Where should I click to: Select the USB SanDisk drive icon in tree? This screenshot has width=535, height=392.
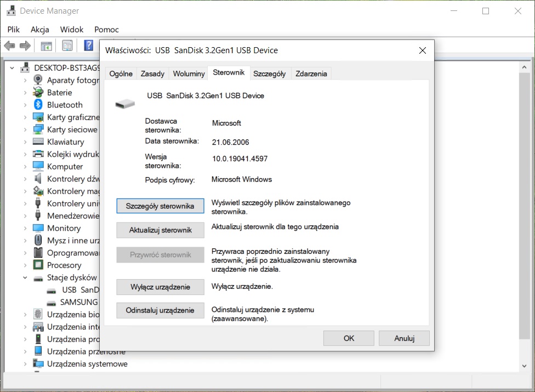click(51, 291)
